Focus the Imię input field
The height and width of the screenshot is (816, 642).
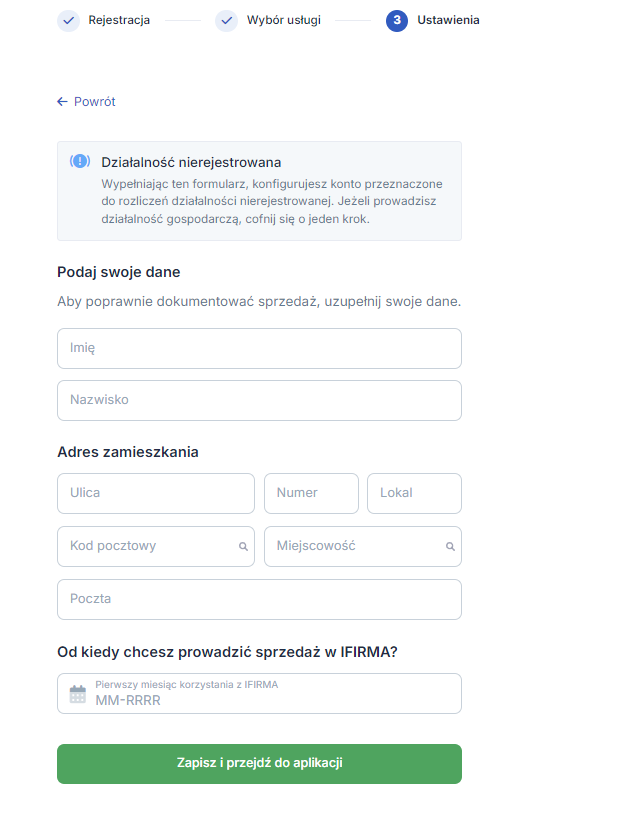[x=259, y=348]
